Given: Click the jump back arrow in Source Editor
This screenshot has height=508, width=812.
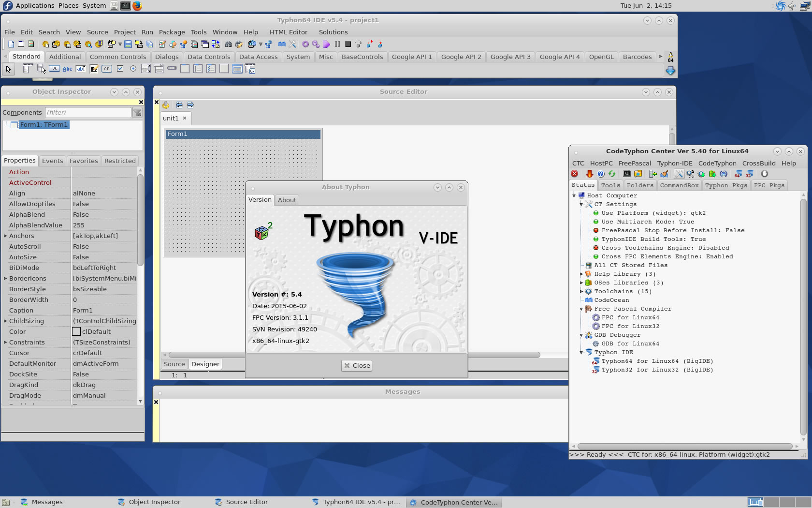Looking at the screenshot, I should click(x=179, y=105).
